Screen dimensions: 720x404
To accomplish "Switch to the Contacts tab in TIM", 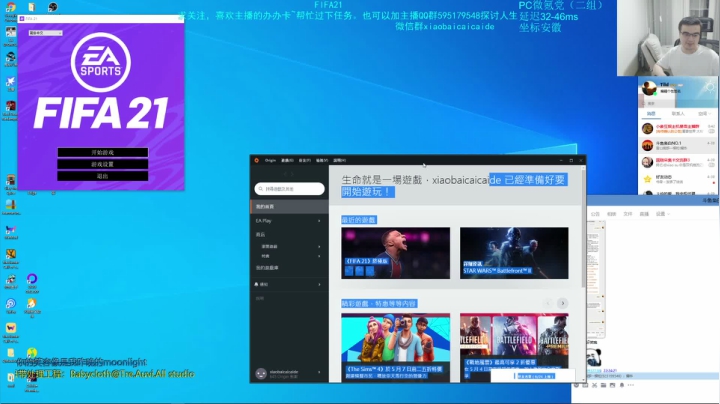I will point(677,113).
